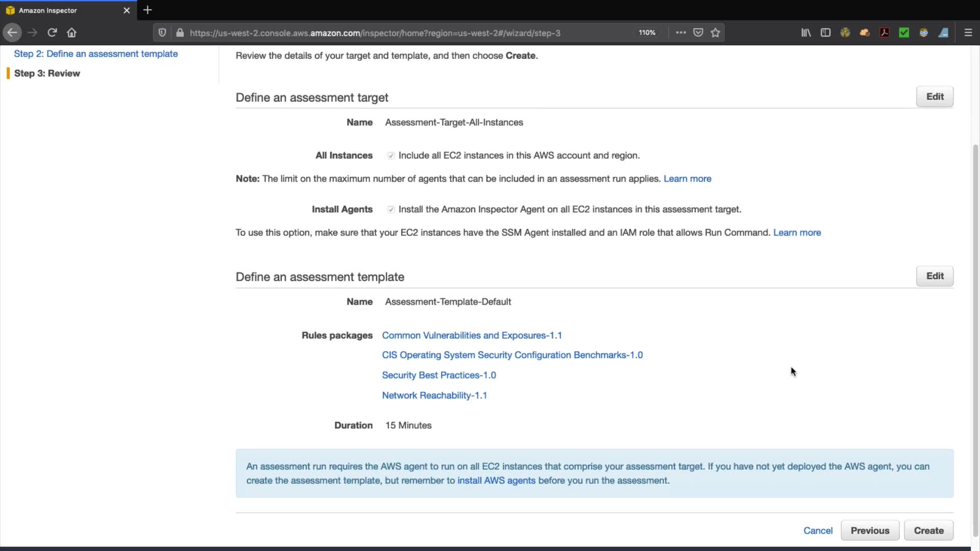Toggle the All Instances checkbox
980x551 pixels.
click(390, 156)
